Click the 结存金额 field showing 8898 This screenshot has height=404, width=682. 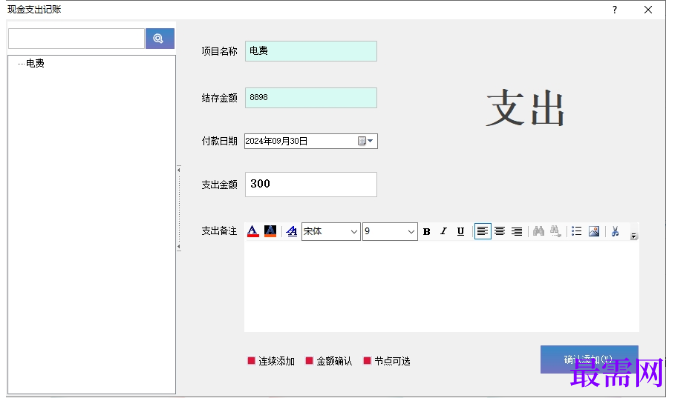pos(311,97)
